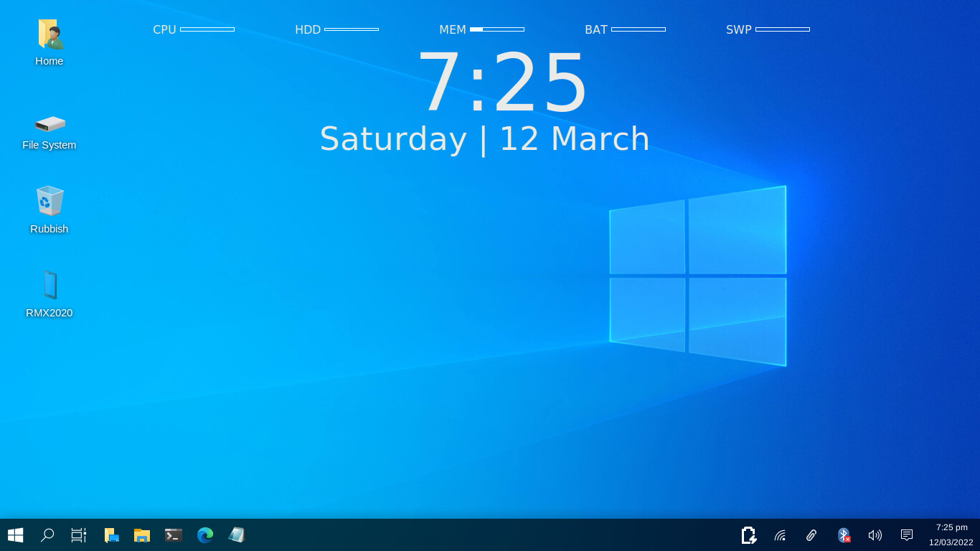Open task view in the taskbar

click(x=79, y=535)
